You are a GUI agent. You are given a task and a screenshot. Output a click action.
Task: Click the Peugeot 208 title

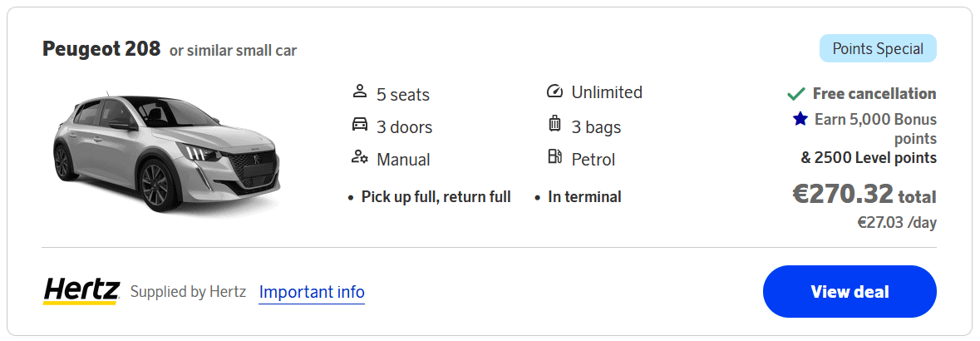pyautogui.click(x=101, y=49)
